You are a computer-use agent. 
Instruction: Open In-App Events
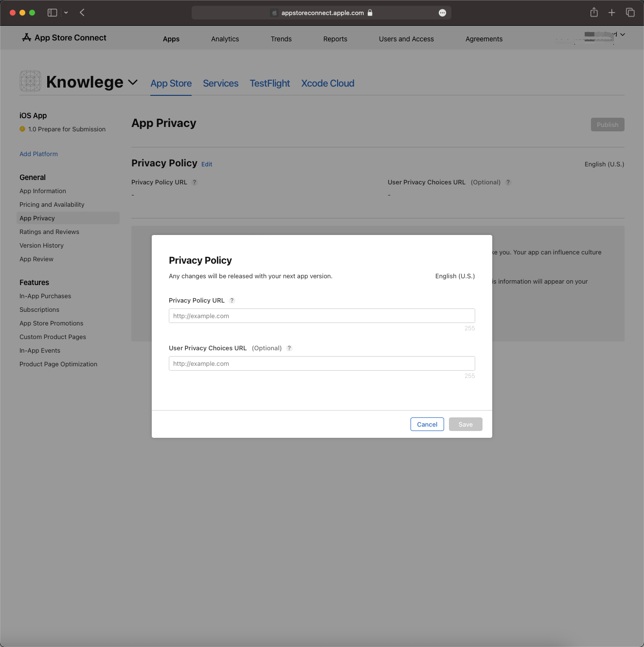point(40,351)
